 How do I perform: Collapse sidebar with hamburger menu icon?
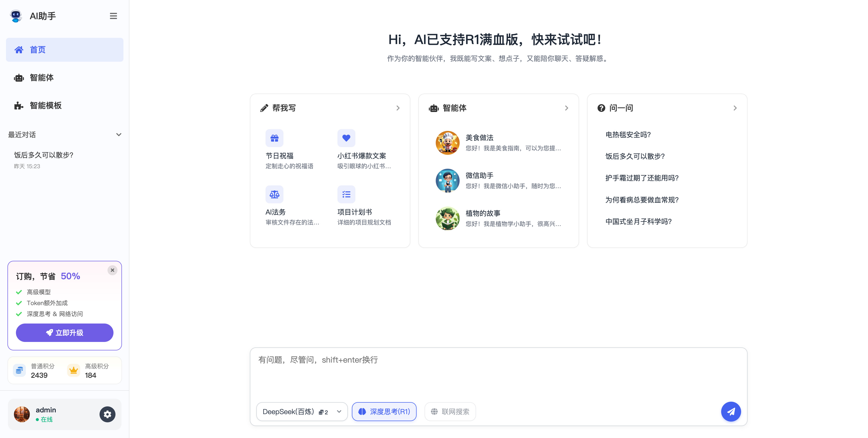tap(113, 16)
